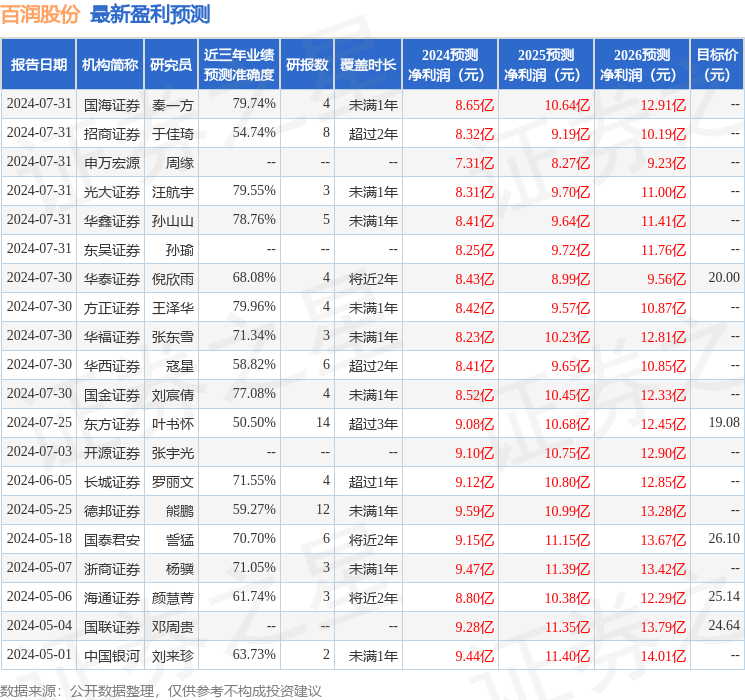Click report date 2024-05-01
Screen dimensions: 745x700
pyautogui.click(x=39, y=654)
